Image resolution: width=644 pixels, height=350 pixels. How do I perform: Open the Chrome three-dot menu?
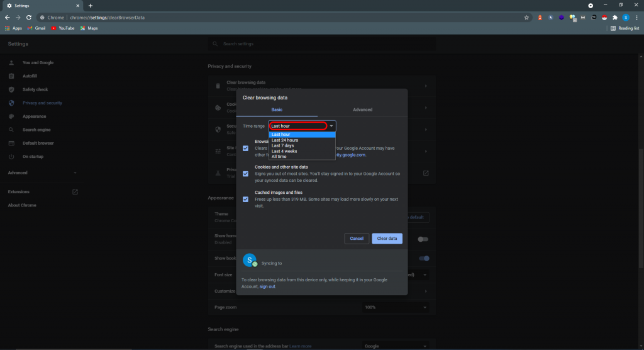636,18
